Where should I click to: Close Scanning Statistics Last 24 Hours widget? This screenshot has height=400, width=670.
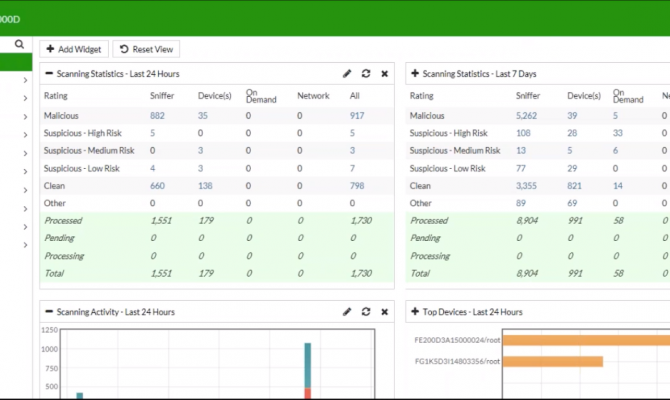(385, 74)
